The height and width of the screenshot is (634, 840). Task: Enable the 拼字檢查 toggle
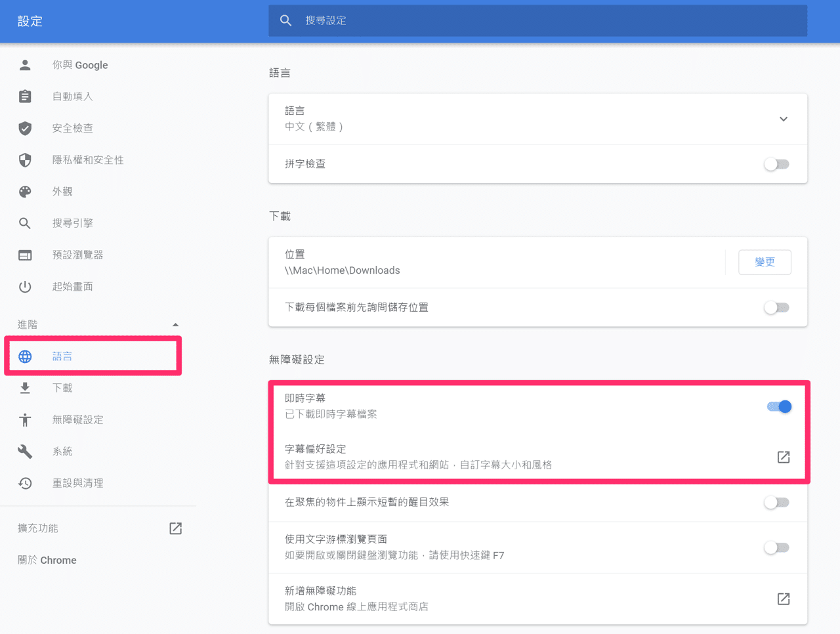pyautogui.click(x=777, y=164)
